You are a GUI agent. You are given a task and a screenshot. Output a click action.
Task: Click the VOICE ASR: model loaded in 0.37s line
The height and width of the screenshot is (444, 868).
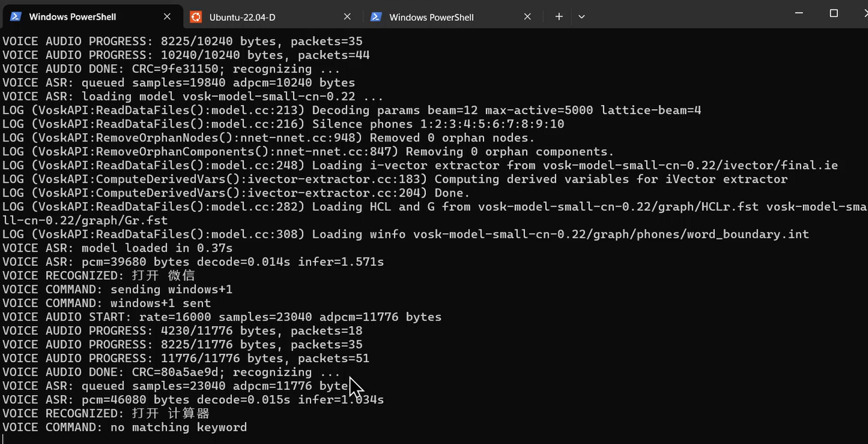coord(117,248)
